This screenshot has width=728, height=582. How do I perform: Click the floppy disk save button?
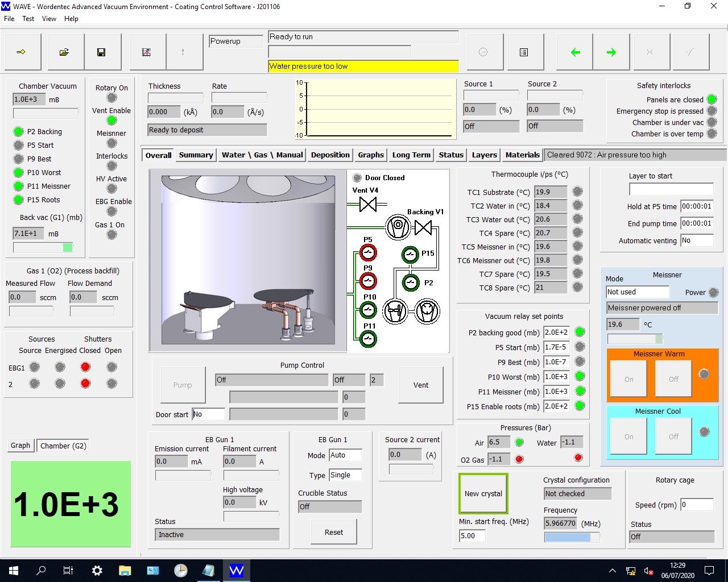point(101,52)
